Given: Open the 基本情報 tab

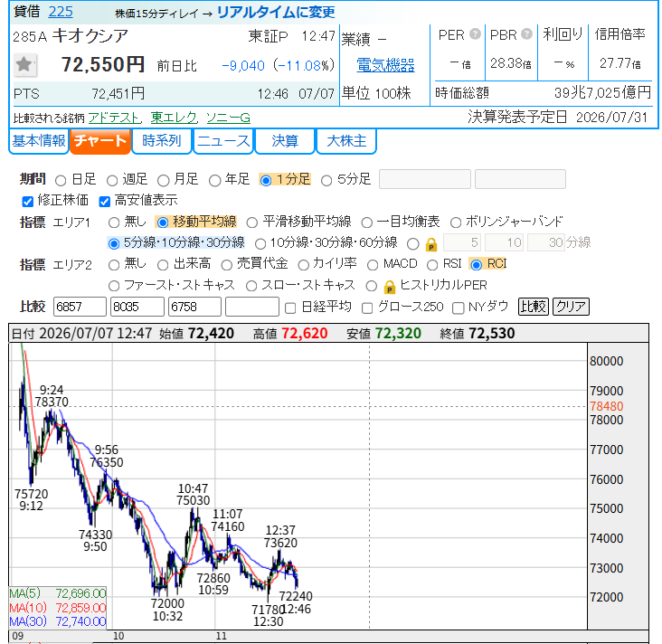Looking at the screenshot, I should [38, 141].
